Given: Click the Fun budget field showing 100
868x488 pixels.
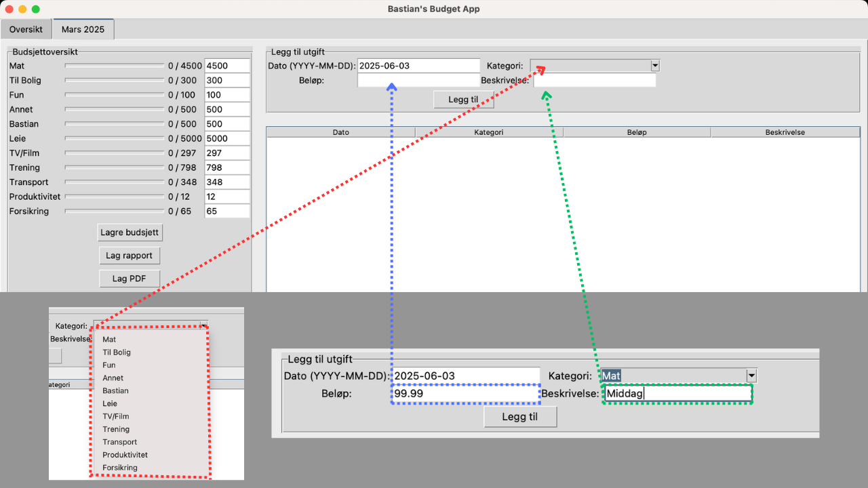Looking at the screenshot, I should pos(227,95).
